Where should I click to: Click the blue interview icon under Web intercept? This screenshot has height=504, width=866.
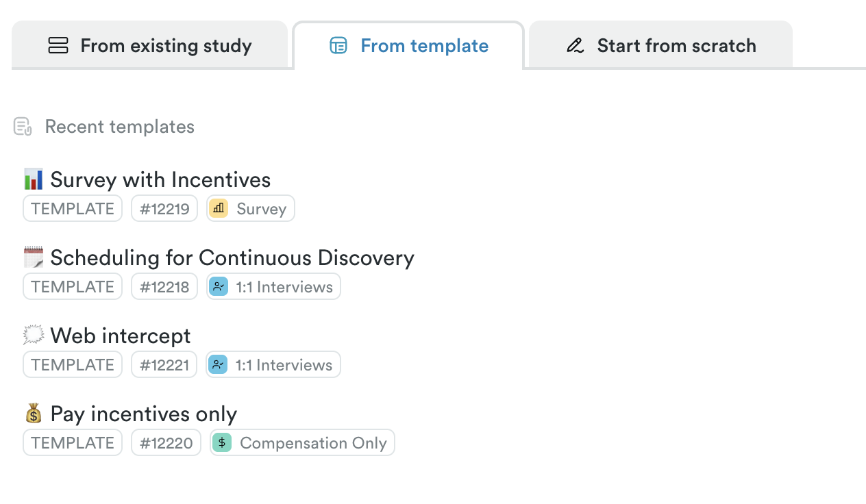pyautogui.click(x=218, y=364)
